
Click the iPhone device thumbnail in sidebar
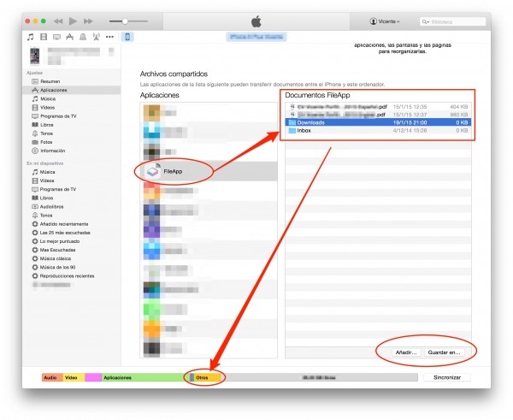(x=35, y=56)
